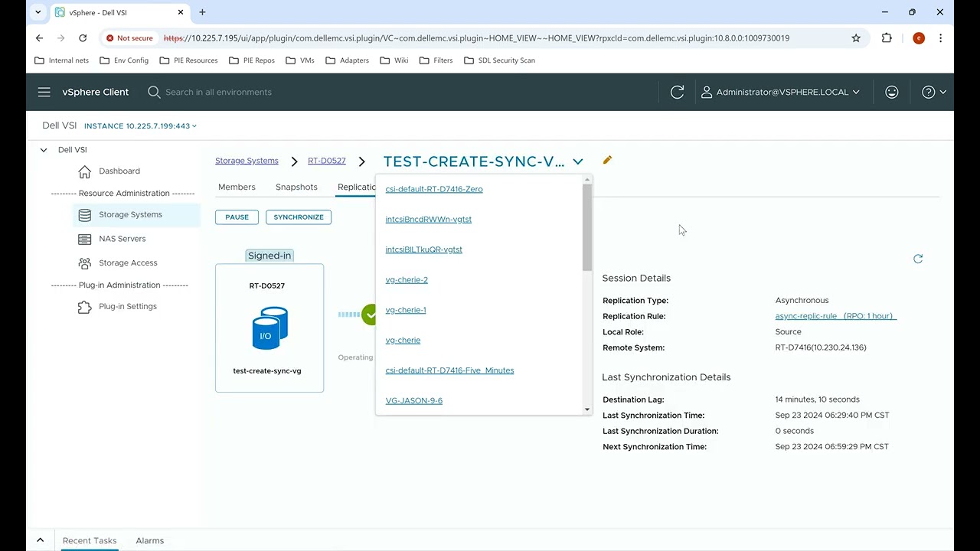Open Administrator@VSPHERE.LOCAL user menu
This screenshot has height=551, width=980.
coord(781,92)
